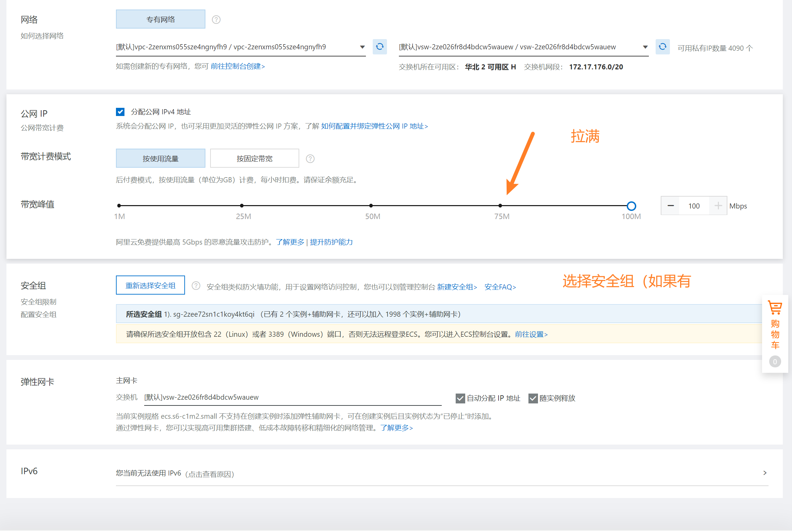792x532 pixels.
Task: Click the 带宽计费模式 question mark icon
Action: 310,158
